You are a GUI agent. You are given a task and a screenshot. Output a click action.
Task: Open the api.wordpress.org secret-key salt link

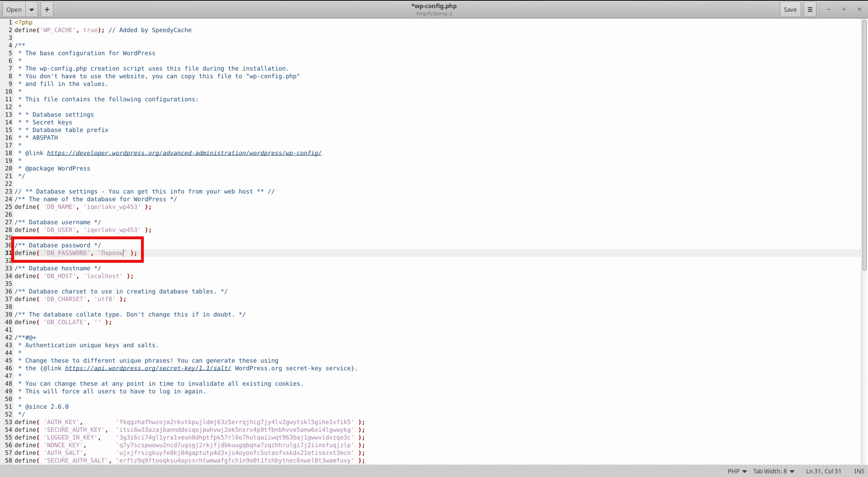148,368
